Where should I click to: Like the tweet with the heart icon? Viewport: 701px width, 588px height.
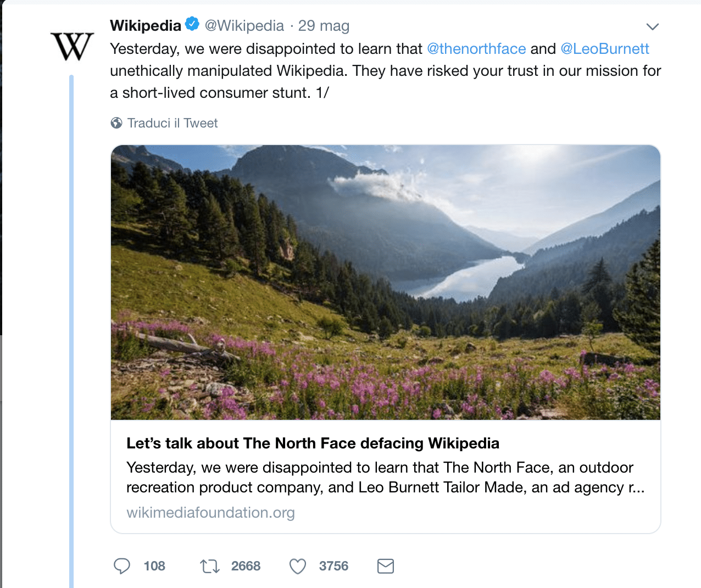(298, 566)
